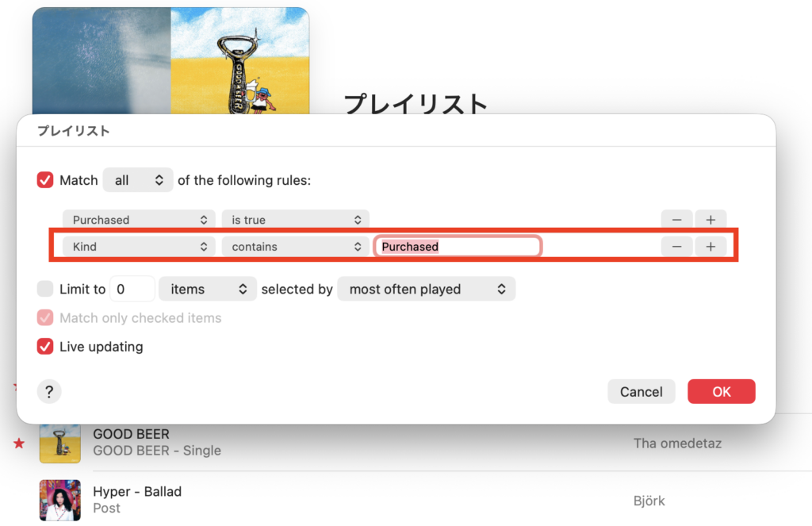Add a rule after the Purchased row

click(710, 220)
